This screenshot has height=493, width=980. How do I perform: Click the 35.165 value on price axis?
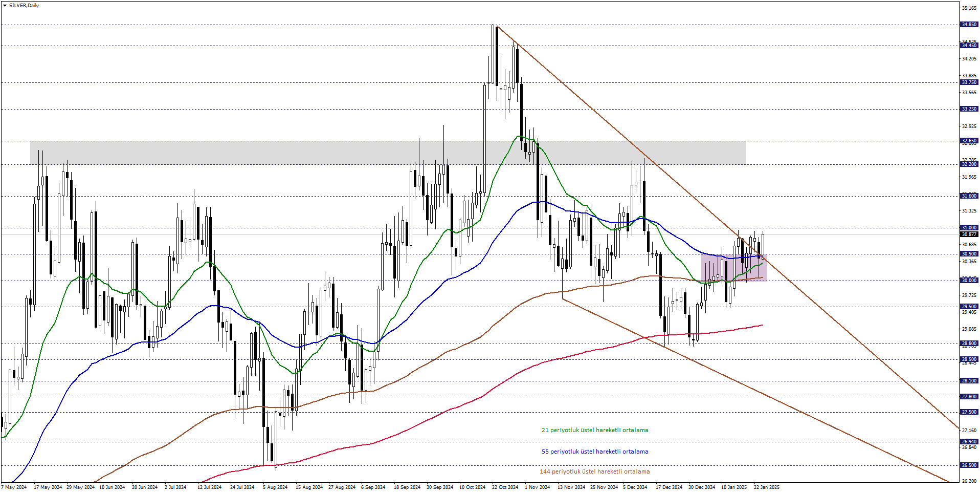pos(969,8)
